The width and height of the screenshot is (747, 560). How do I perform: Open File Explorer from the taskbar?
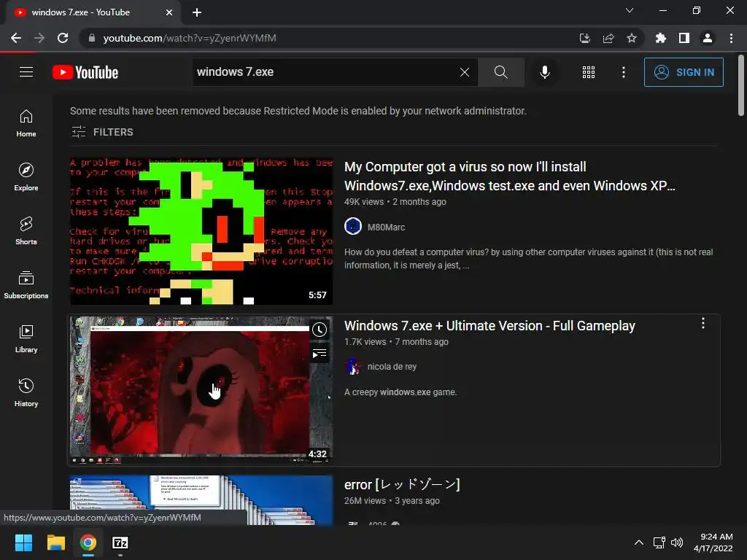[x=55, y=542]
